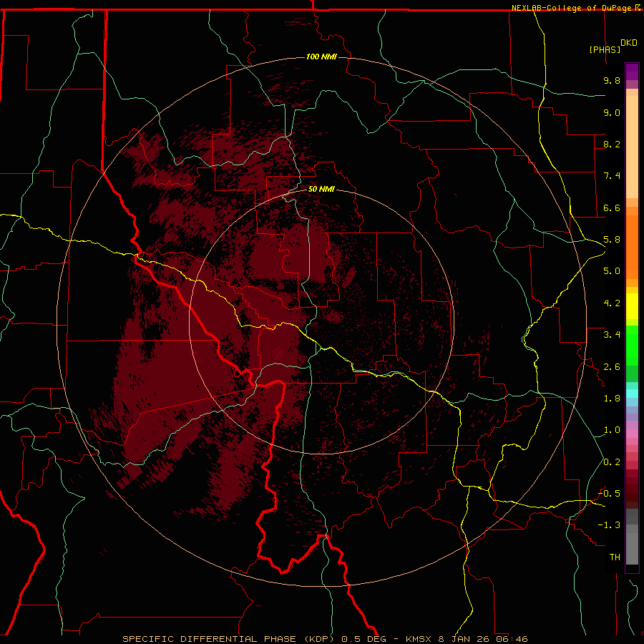
Task: Click the purple band atop the color scale
Action: tap(632, 72)
